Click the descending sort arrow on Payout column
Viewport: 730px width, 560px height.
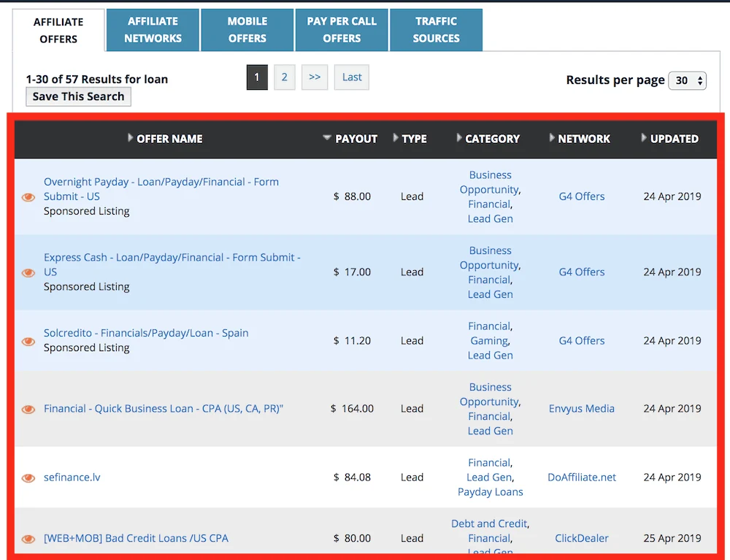click(x=327, y=138)
